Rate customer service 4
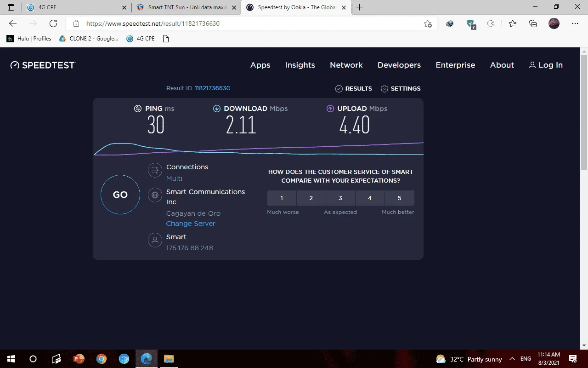The height and width of the screenshot is (368, 588). tap(370, 198)
